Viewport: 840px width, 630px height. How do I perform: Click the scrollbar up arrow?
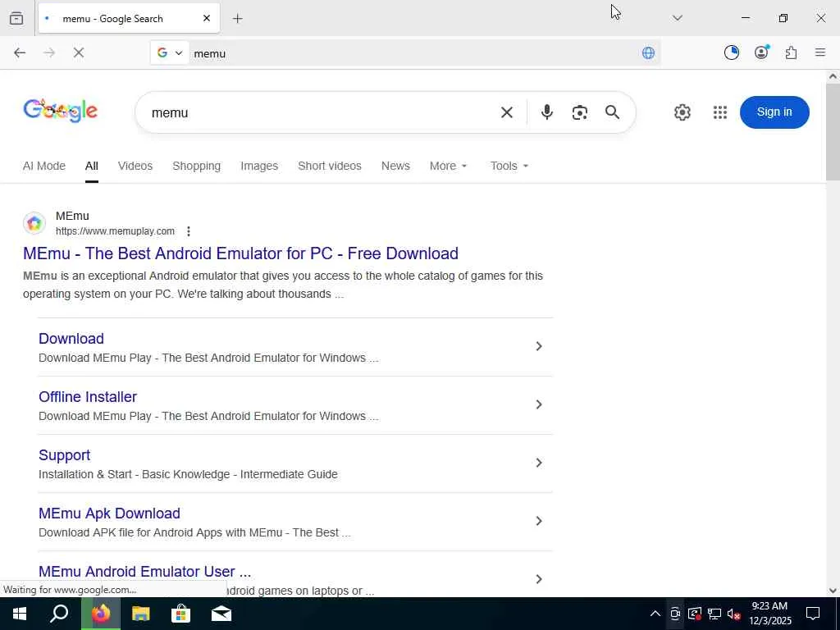(x=833, y=76)
